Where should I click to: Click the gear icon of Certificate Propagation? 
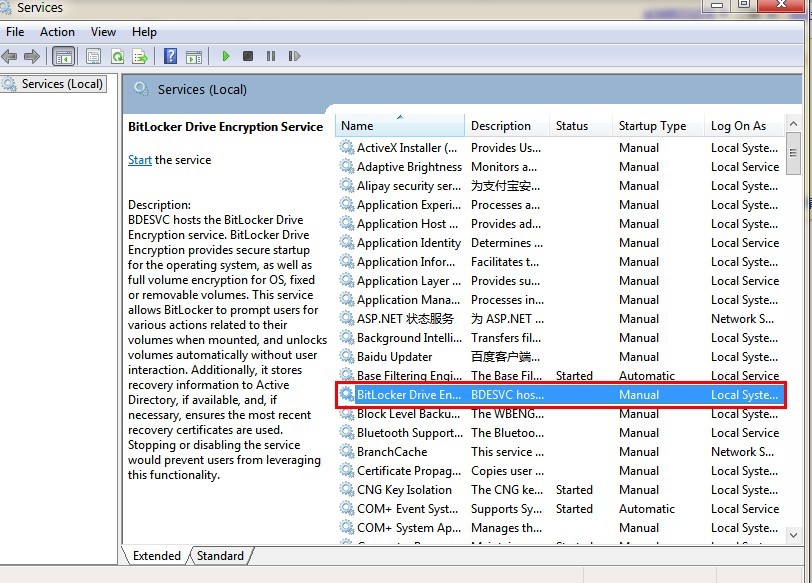[346, 471]
